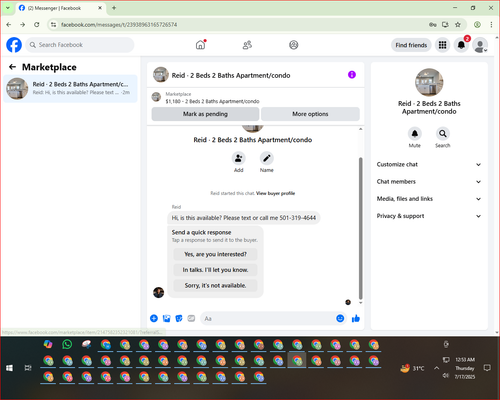This screenshot has width=500, height=400.
Task: Open WhatsApp from the taskbar
Action: (x=67, y=344)
